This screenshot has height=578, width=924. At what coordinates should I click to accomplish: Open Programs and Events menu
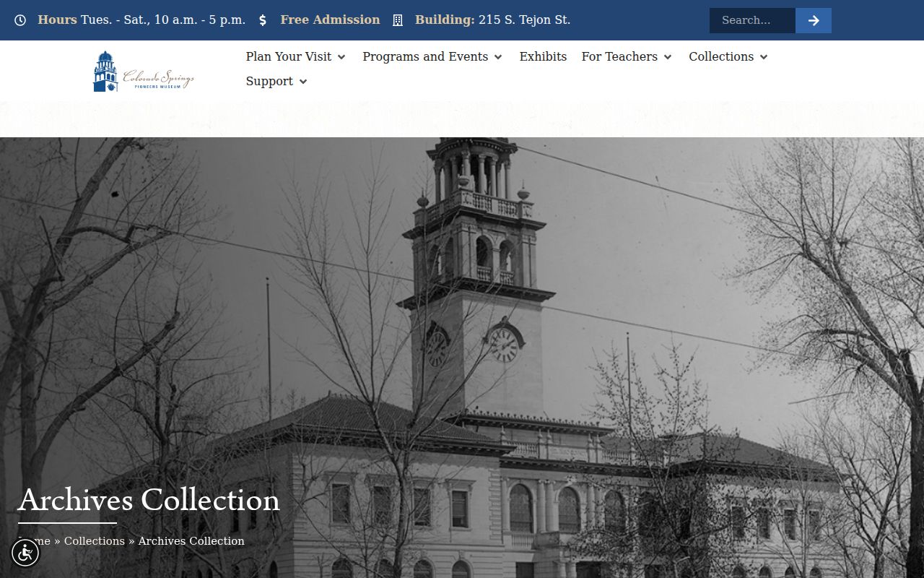425,56
